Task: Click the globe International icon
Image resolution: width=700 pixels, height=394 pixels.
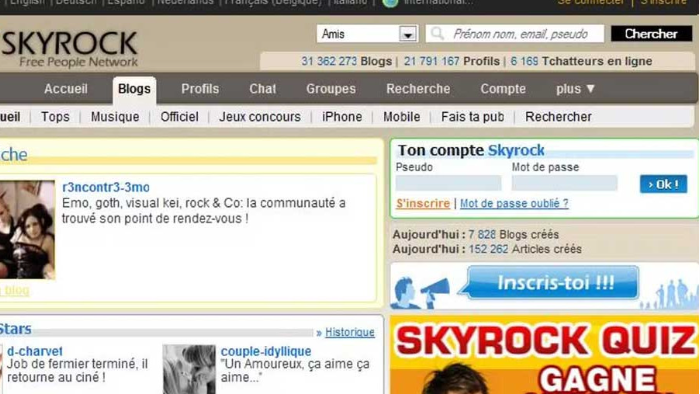Action: point(390,3)
